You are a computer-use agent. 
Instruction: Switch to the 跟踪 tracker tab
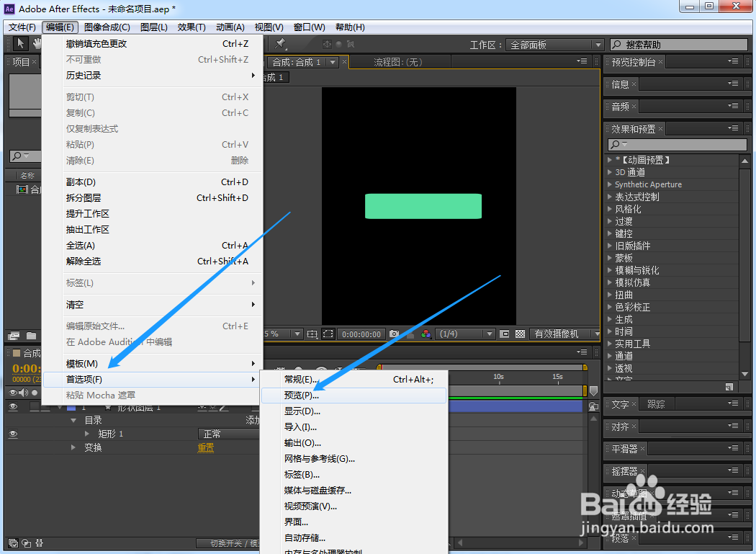click(x=656, y=404)
